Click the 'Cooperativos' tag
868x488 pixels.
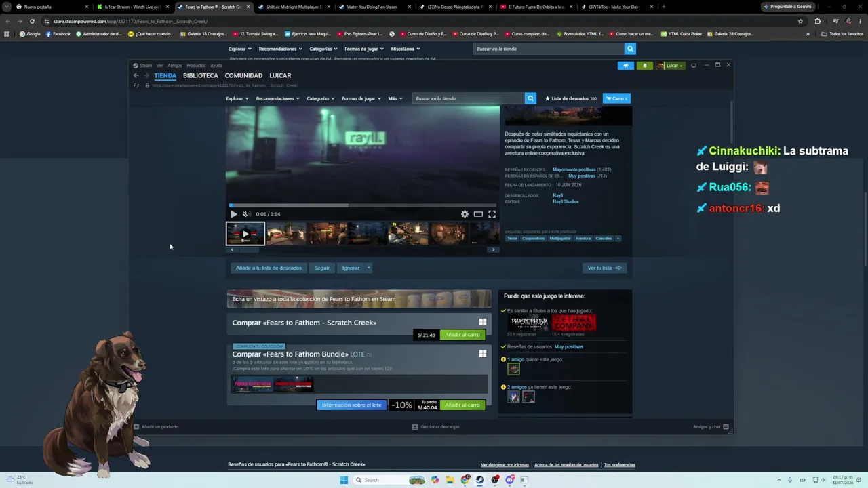pos(534,239)
